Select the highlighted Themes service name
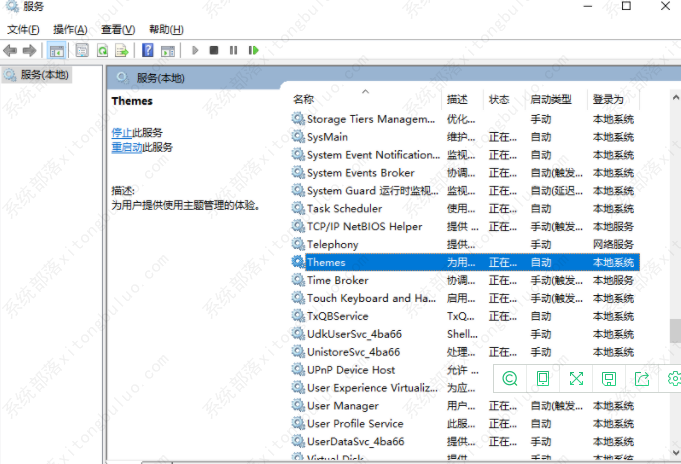 [x=326, y=262]
